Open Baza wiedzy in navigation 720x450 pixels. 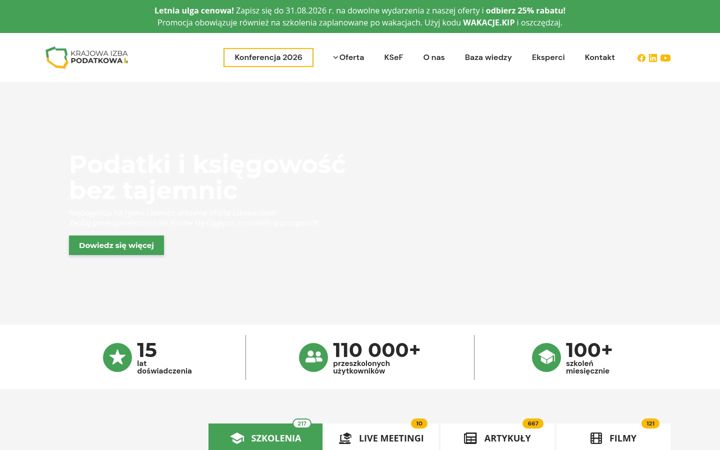[x=488, y=57]
